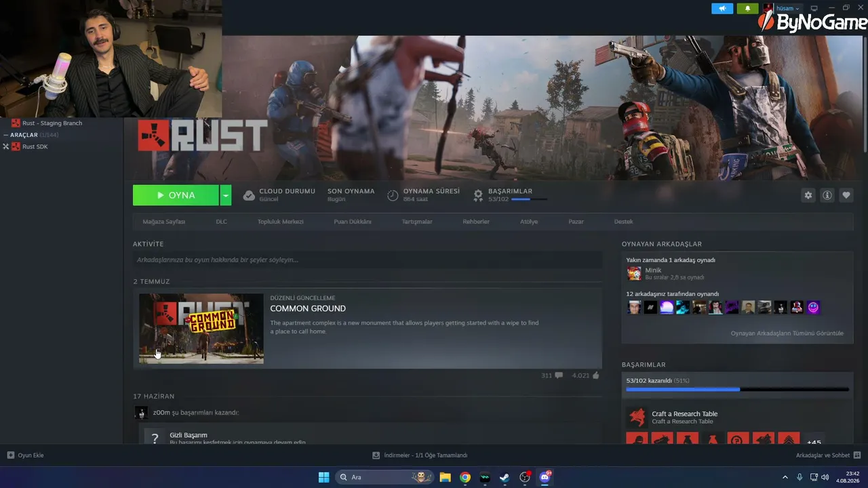Open the volume control in system tray

point(825,477)
